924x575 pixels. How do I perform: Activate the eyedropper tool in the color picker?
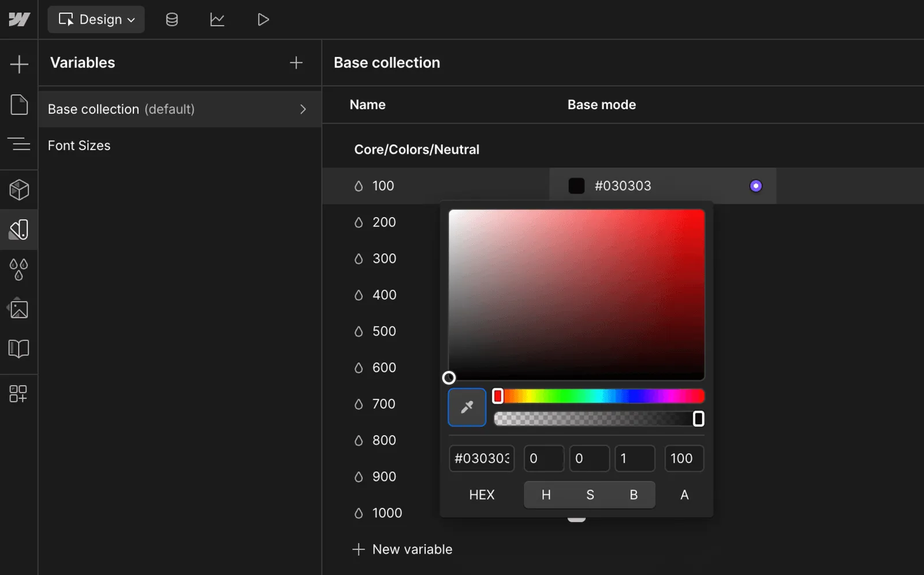467,407
